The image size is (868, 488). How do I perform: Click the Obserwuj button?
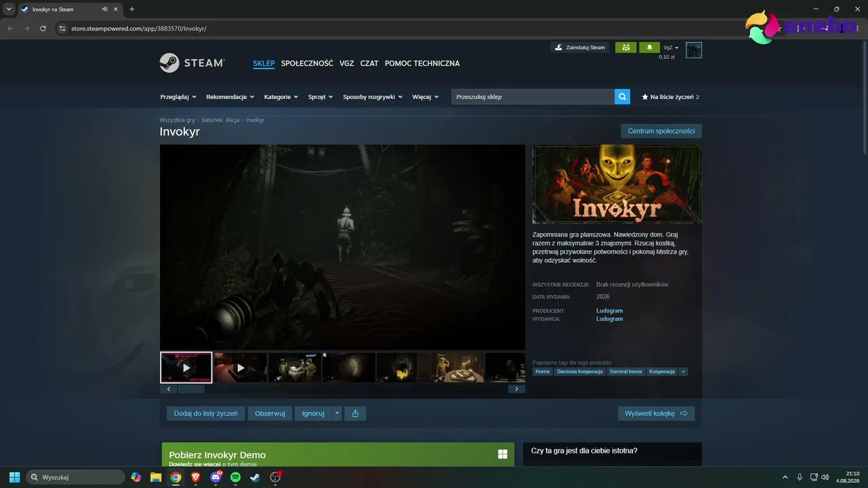[x=270, y=413]
